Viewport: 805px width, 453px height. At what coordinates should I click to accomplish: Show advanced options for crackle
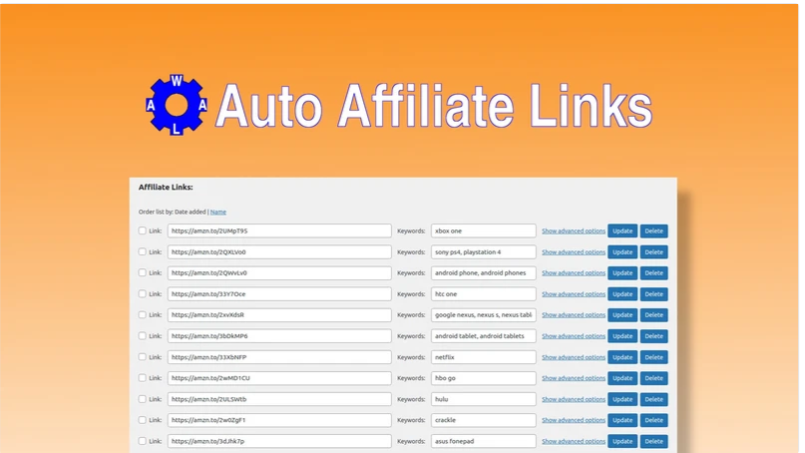tap(573, 420)
